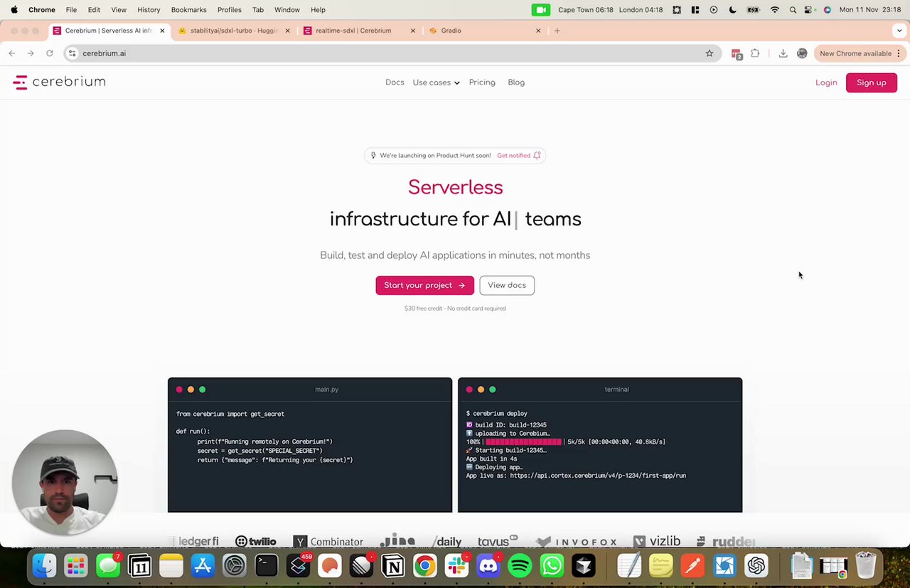
Task: Click the Cerebrium logo in the header
Action: point(59,82)
